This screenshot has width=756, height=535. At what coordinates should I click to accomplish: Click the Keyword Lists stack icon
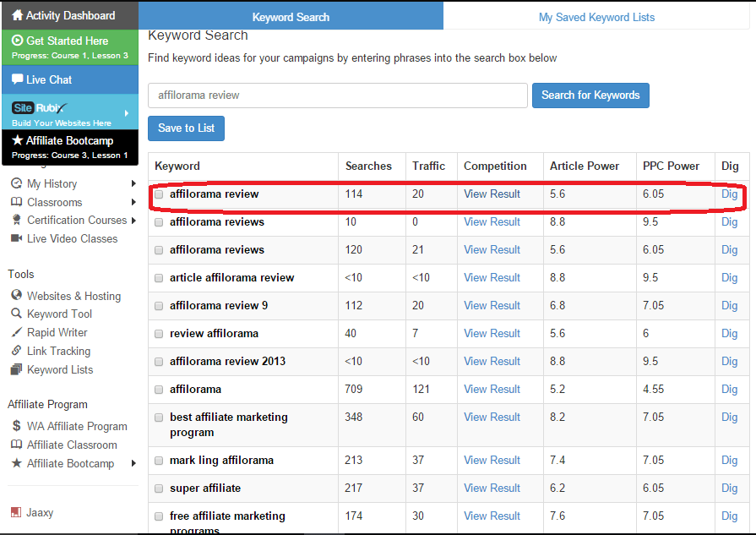pos(16,369)
